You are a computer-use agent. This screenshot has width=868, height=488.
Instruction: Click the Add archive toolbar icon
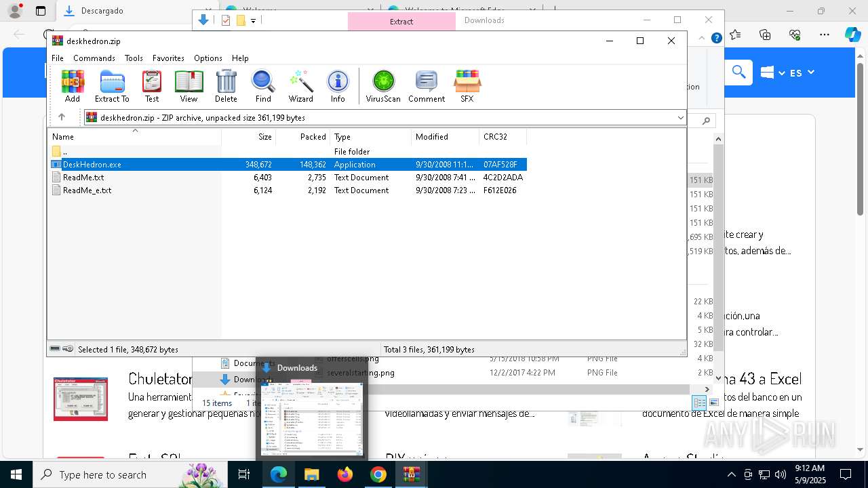[73, 86]
